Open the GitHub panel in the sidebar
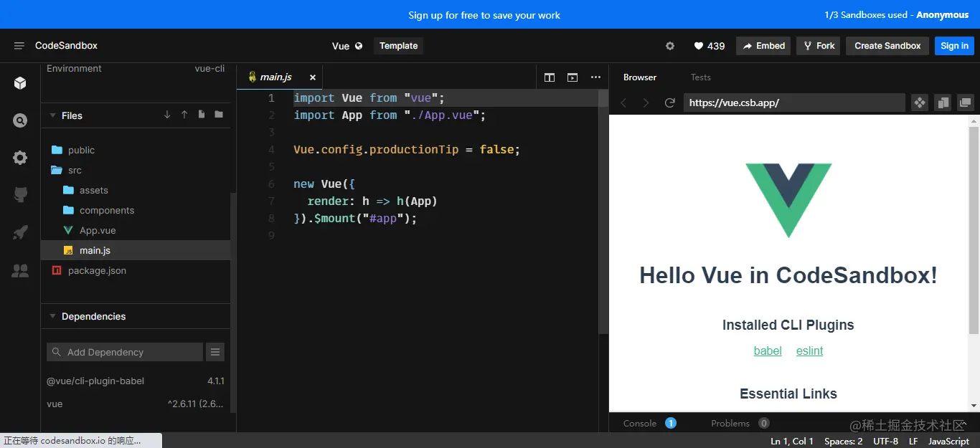 20,195
